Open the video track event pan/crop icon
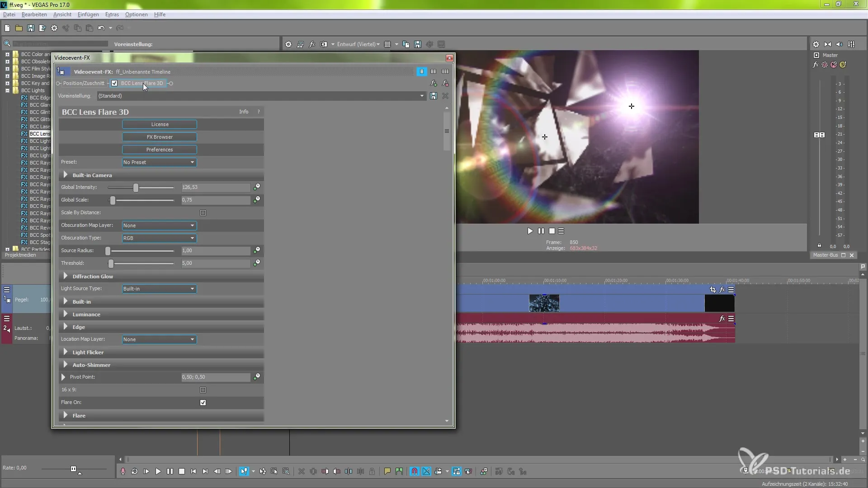 pyautogui.click(x=713, y=290)
